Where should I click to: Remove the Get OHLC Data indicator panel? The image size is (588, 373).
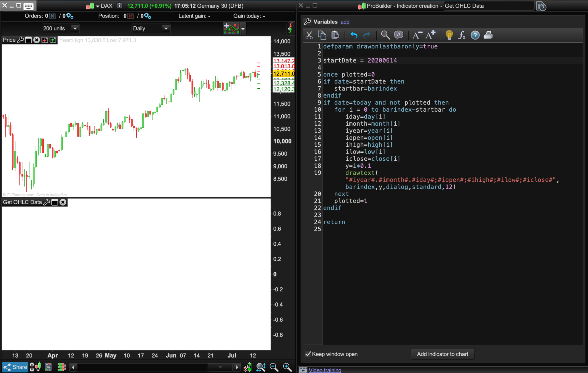[63, 202]
